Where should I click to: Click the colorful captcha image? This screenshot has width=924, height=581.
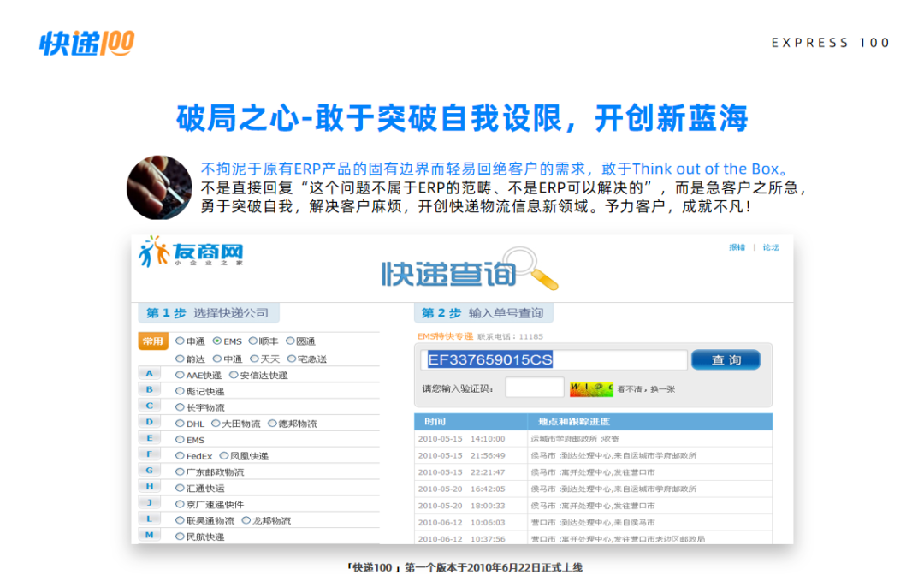591,388
